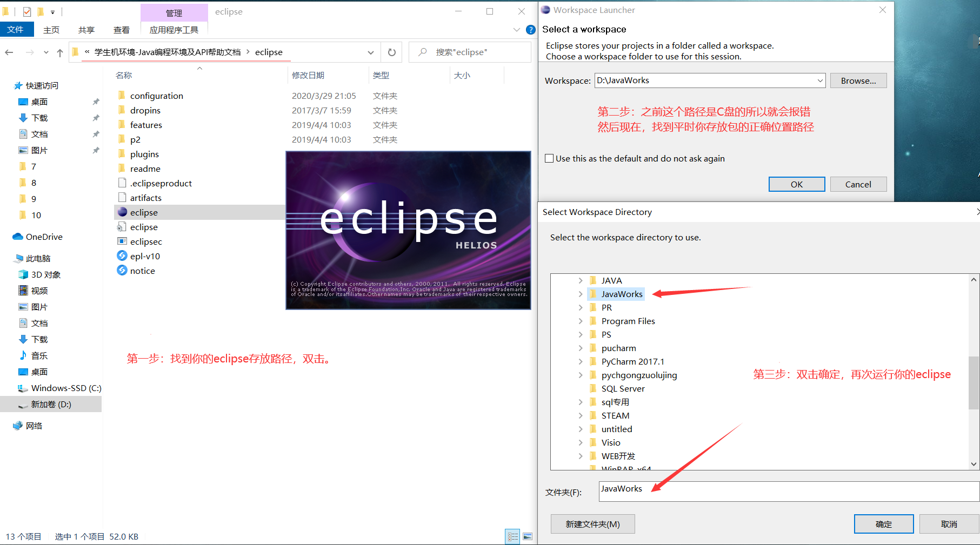Expand the PyCharm 2017.1 tree node
The image size is (980, 545).
click(x=581, y=361)
